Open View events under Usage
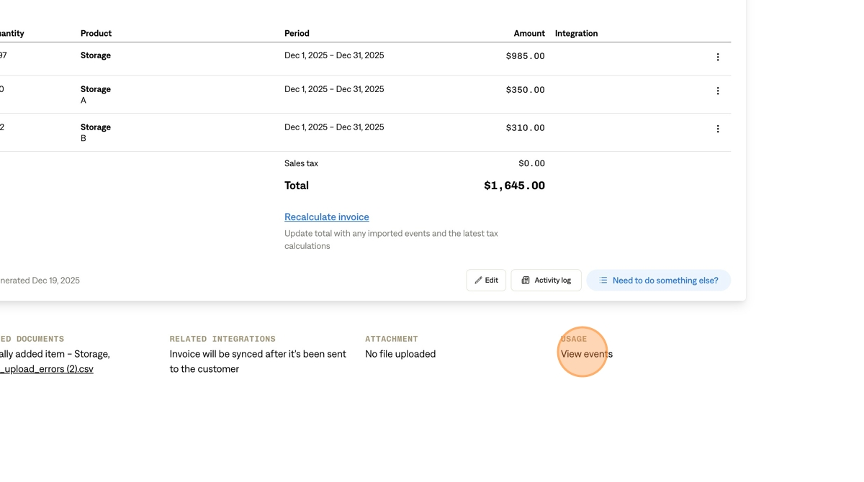 tap(586, 354)
